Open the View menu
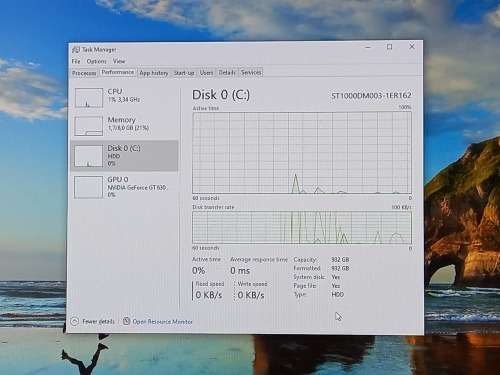Viewport: 500px width, 375px height. (119, 61)
